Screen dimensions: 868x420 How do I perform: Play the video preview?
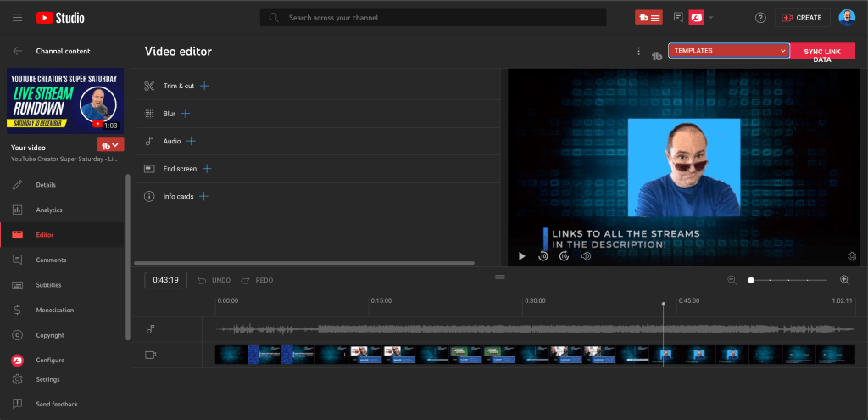pos(522,256)
